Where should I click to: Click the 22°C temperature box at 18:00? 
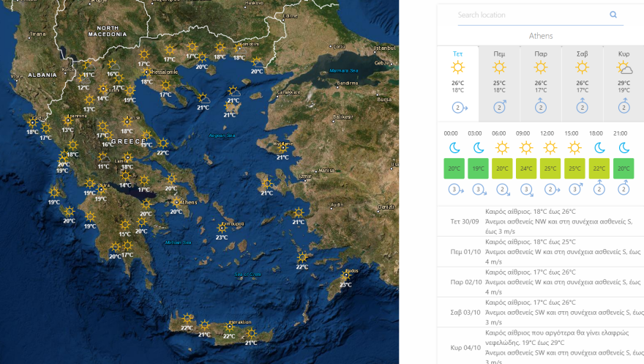coord(599,168)
